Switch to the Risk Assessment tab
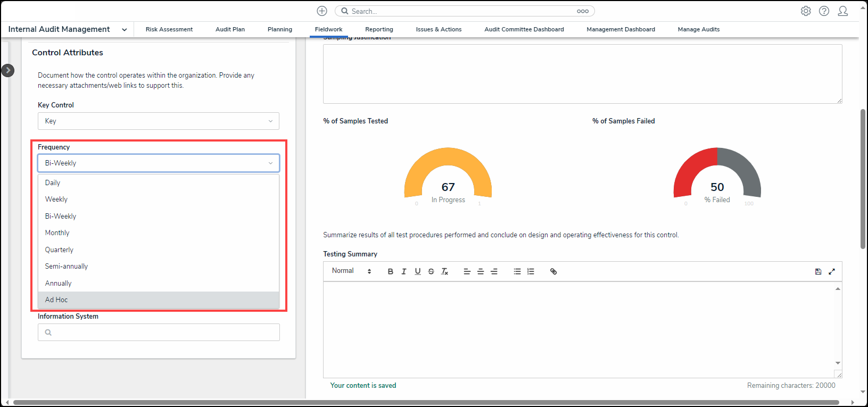This screenshot has height=407, width=868. click(x=169, y=29)
